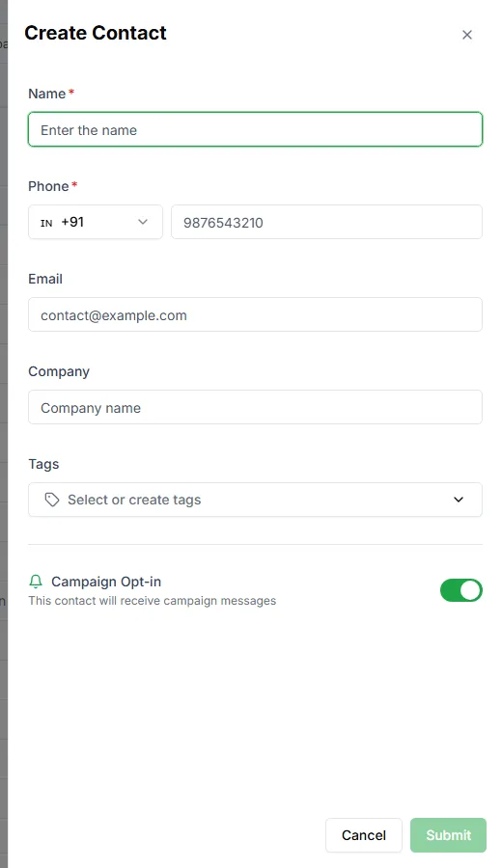Click the Company name input field
502x868 pixels.
[x=256, y=407]
